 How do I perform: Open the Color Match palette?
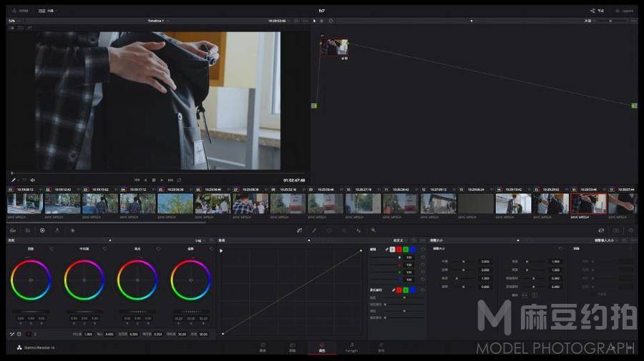27,231
